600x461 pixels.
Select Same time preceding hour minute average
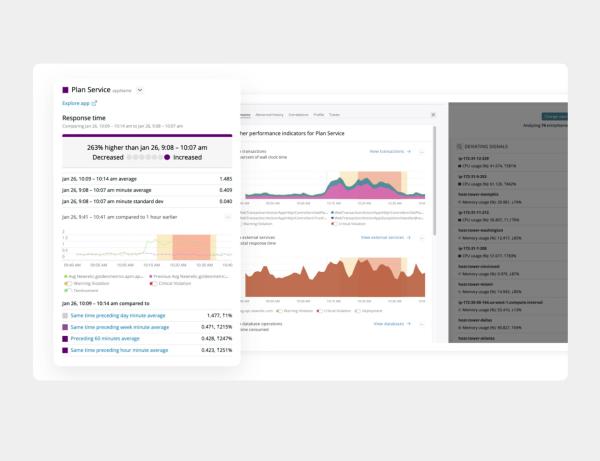click(118, 350)
